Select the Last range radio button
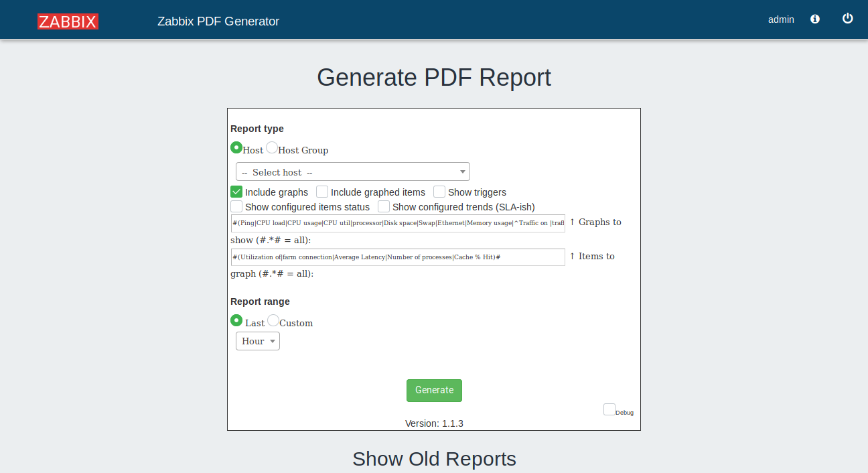 [x=236, y=321]
